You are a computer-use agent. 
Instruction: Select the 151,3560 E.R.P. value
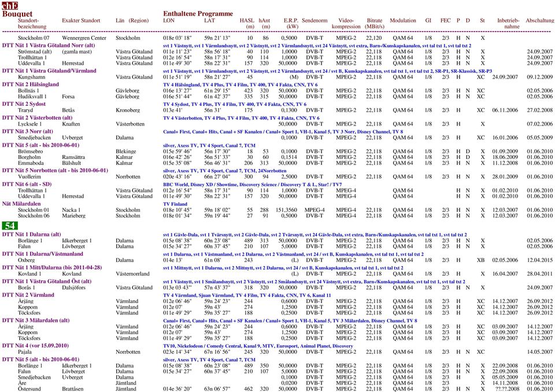[286, 210]
